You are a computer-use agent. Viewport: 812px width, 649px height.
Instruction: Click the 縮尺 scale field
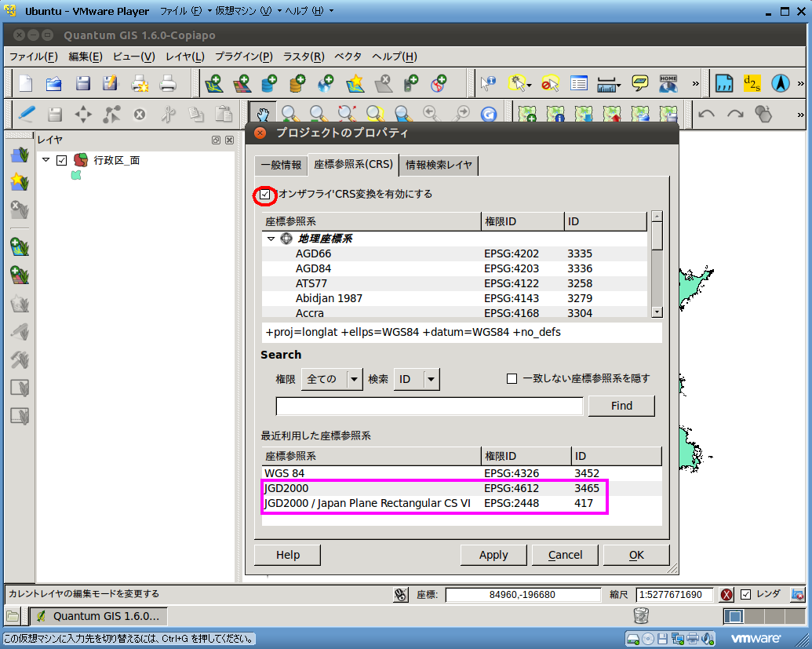point(674,595)
